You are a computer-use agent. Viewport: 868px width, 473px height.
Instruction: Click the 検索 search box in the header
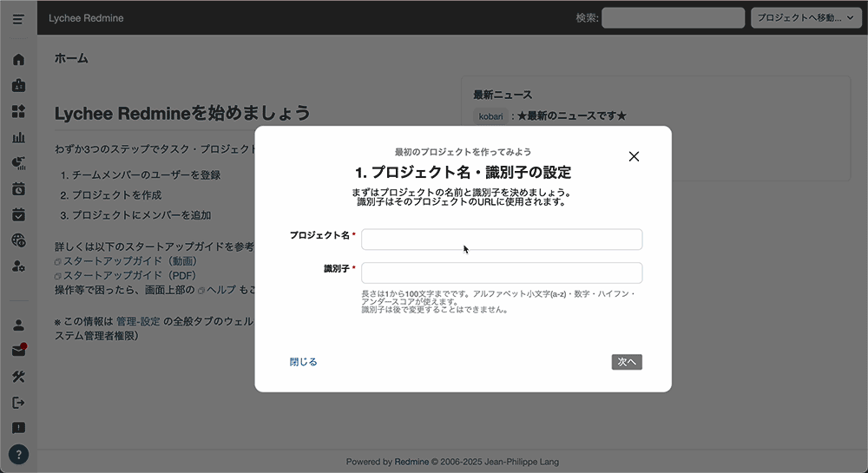click(x=673, y=18)
